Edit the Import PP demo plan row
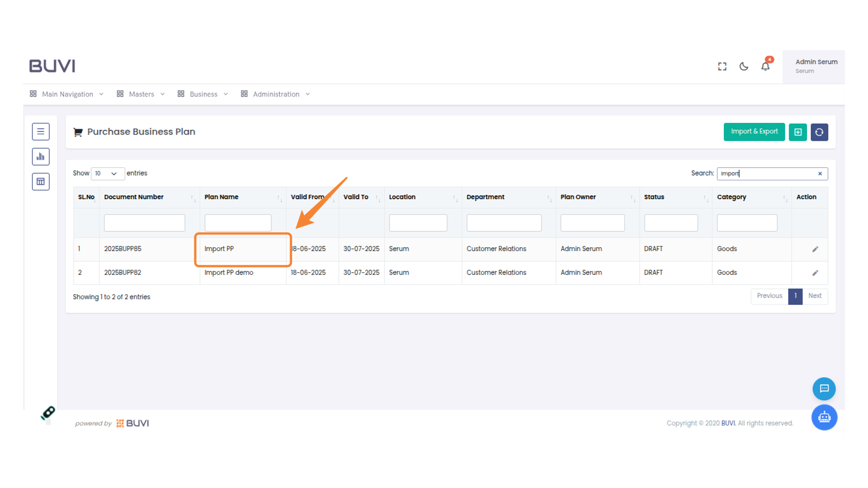 (815, 273)
